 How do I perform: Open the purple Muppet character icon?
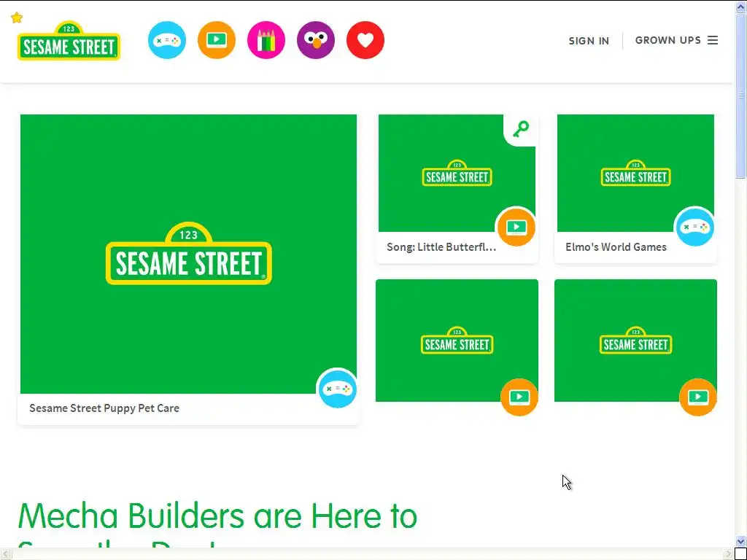tap(316, 40)
